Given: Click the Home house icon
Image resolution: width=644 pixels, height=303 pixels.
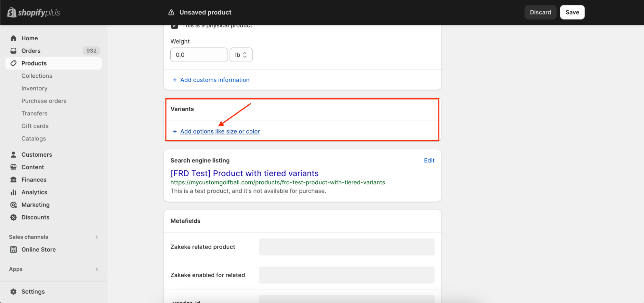Looking at the screenshot, I should point(13,38).
